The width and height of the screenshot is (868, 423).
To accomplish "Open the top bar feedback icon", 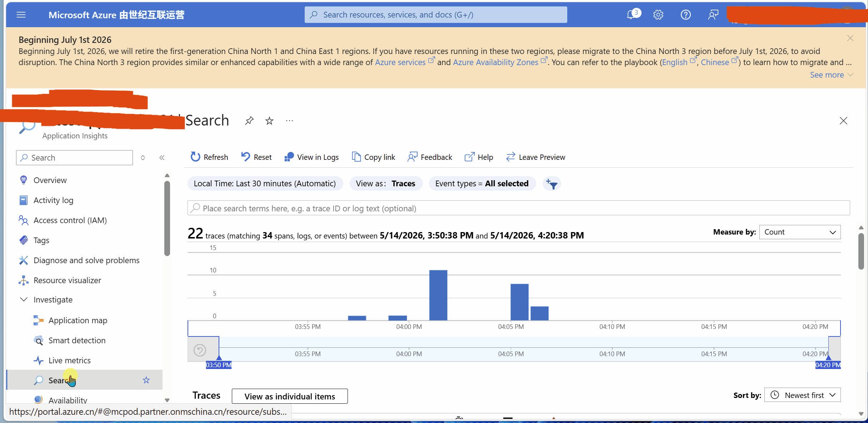I will 713,15.
